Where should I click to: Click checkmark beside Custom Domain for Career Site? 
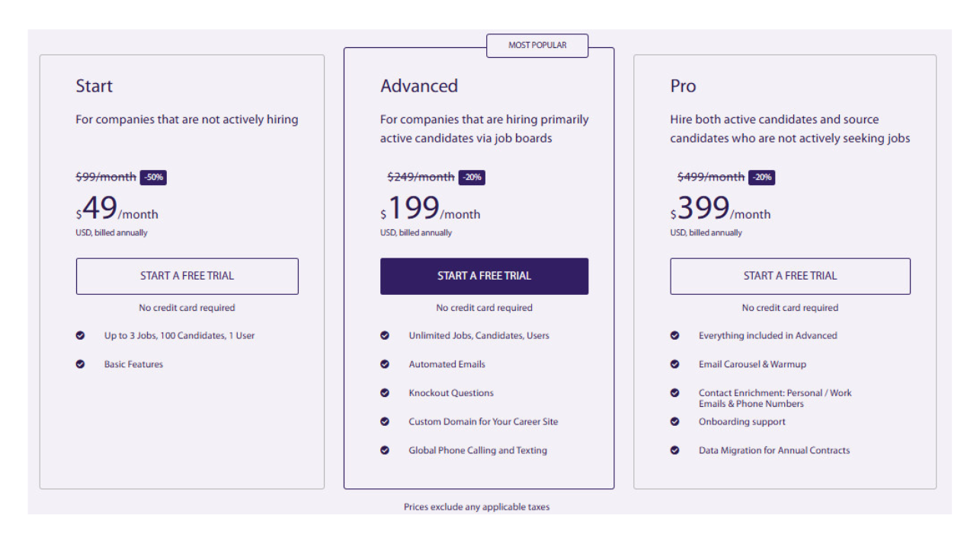pos(385,421)
